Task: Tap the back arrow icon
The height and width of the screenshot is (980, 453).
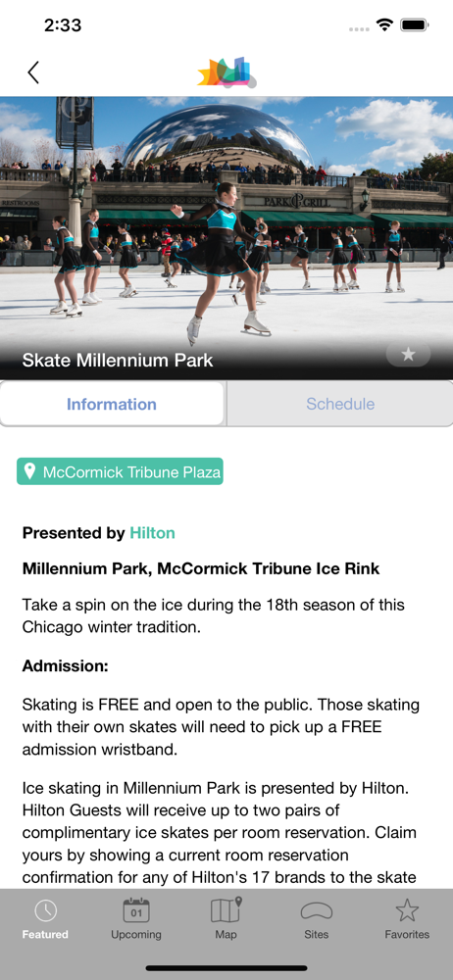Action: (x=33, y=73)
